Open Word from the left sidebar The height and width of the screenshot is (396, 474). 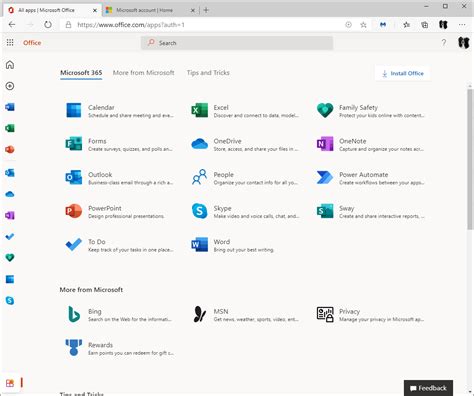coord(10,107)
